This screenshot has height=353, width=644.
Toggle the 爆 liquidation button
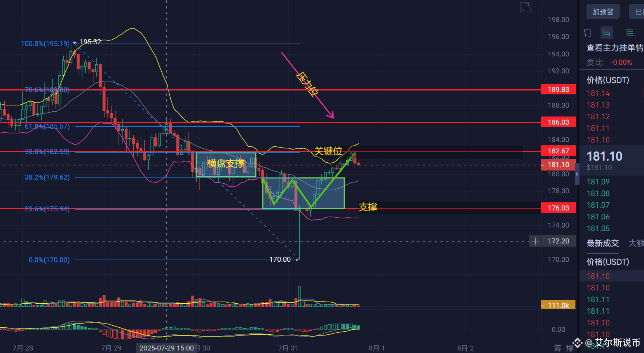(570, 348)
